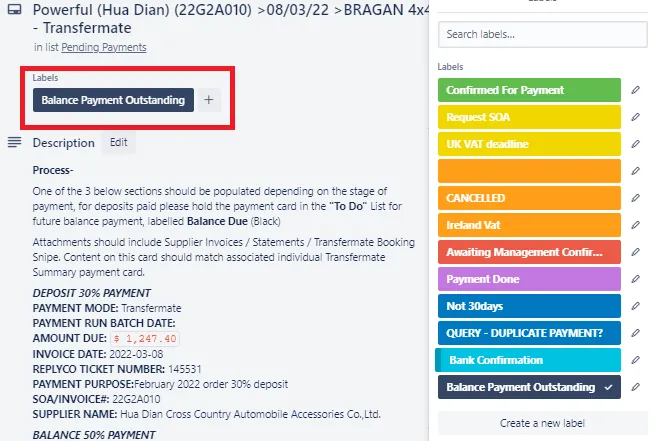
Task: Open the Pending Payments list link
Action: click(104, 47)
